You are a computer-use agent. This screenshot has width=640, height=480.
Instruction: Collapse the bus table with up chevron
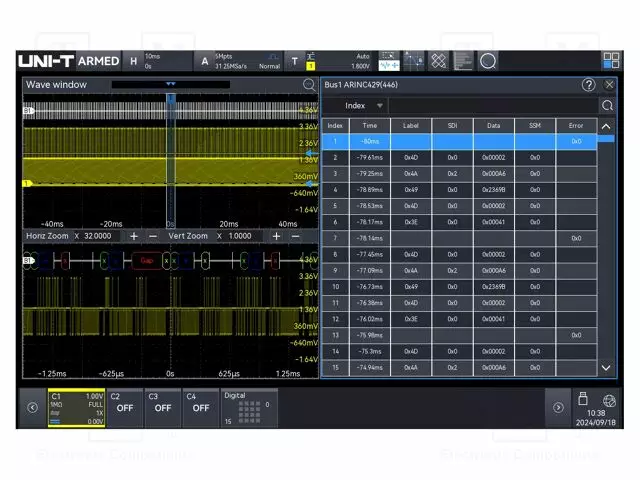click(x=606, y=126)
